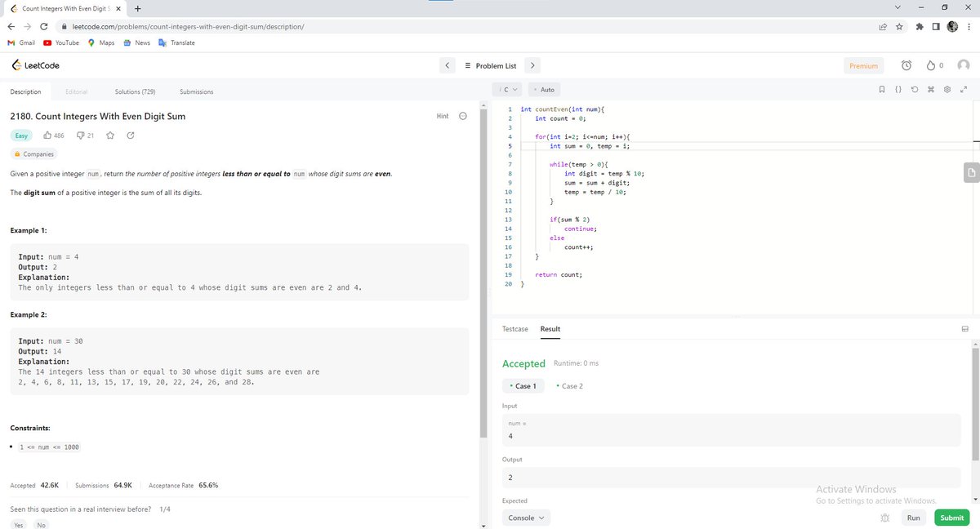Expand the Console dropdown
980x529 pixels.
tap(526, 518)
